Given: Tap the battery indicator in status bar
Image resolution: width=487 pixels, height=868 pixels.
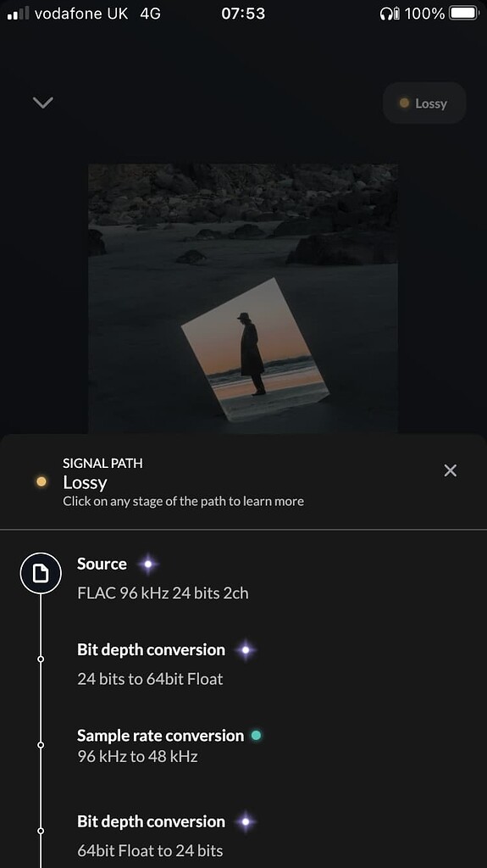Looking at the screenshot, I should [463, 14].
